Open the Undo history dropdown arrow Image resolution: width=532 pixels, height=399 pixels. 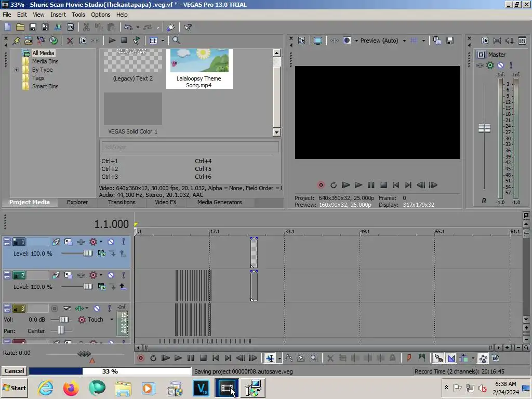pos(137,27)
